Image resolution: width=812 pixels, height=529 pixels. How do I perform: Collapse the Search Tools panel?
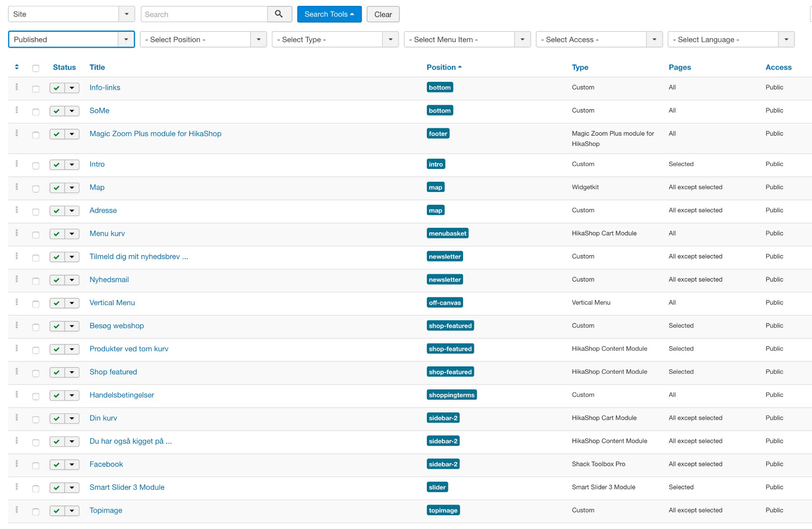click(329, 15)
